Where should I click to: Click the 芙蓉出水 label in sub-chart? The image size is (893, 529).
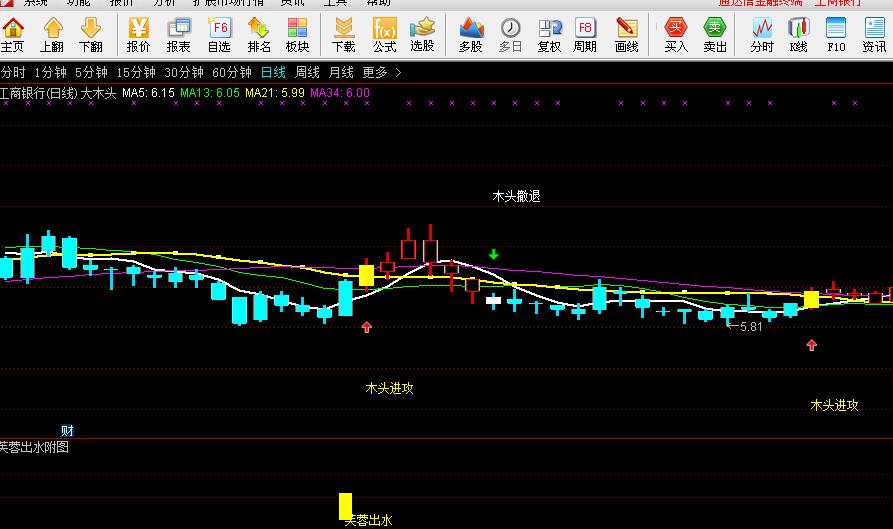(x=369, y=520)
